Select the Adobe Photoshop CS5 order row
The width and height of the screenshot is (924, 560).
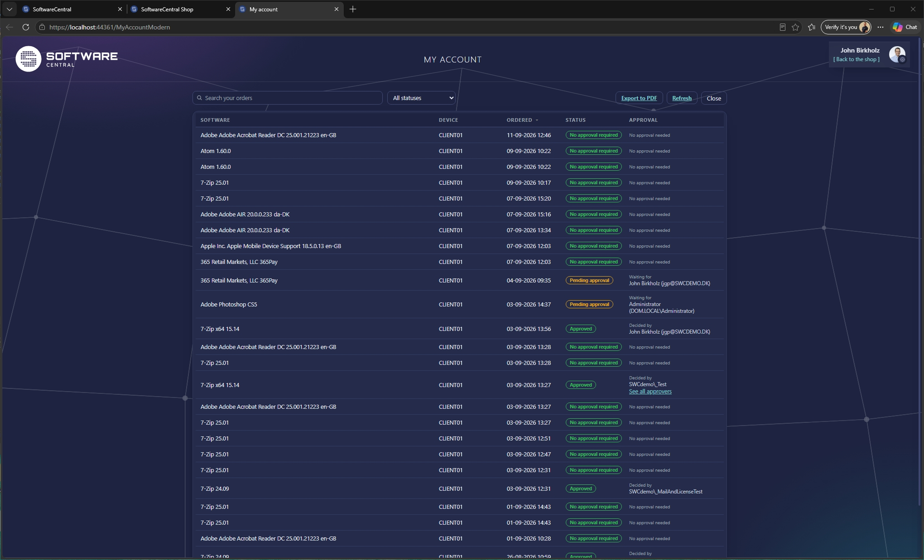tap(460, 304)
